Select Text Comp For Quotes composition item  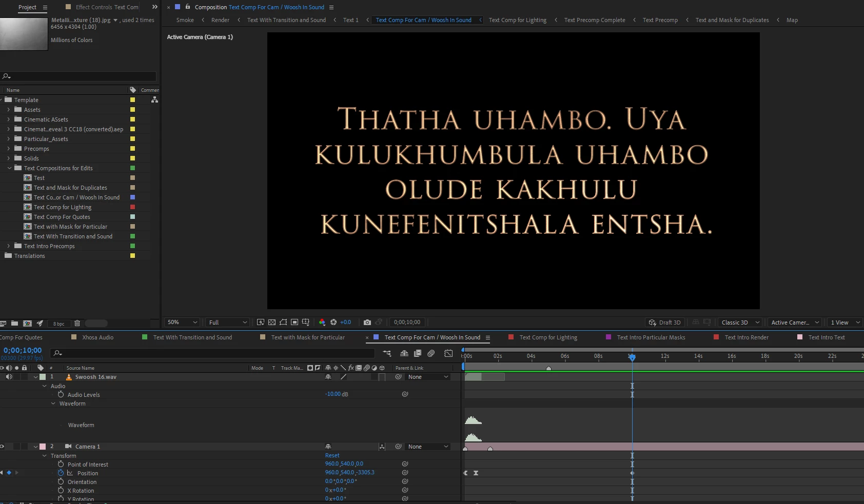pos(62,217)
